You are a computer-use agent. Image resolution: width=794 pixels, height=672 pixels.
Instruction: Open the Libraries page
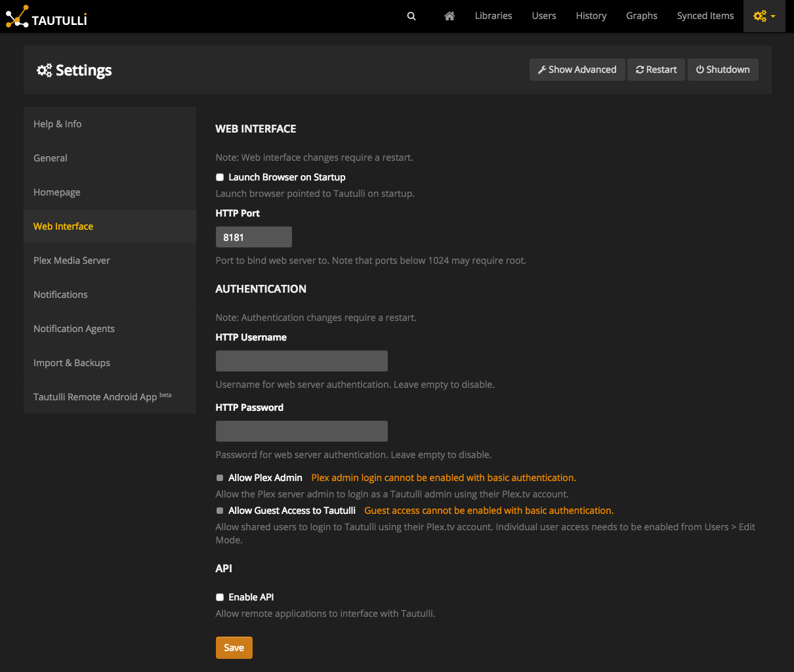493,16
